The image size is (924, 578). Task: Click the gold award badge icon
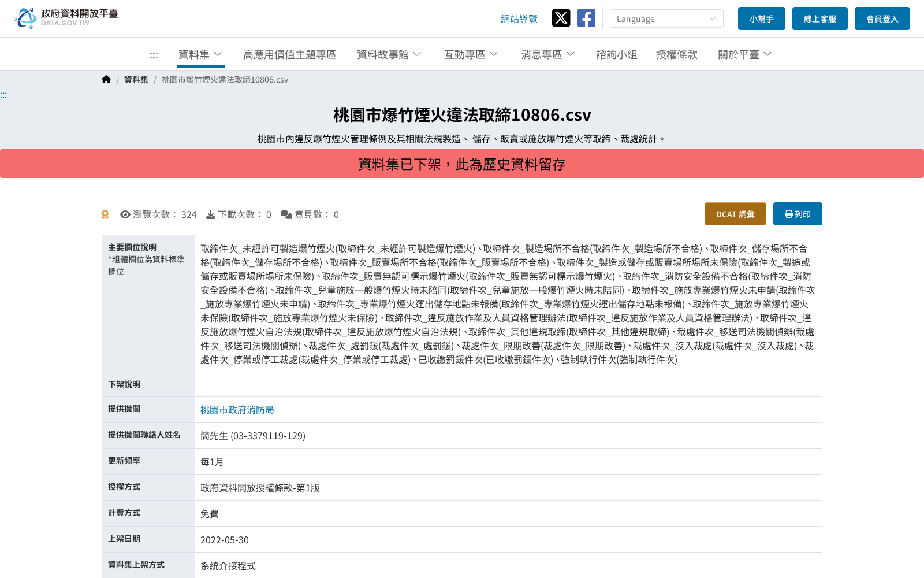(x=105, y=214)
